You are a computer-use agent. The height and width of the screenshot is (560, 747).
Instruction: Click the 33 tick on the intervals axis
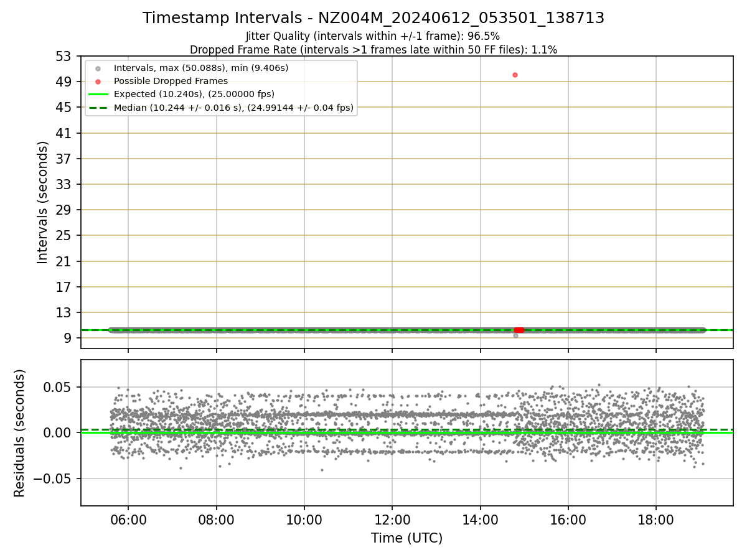click(64, 184)
